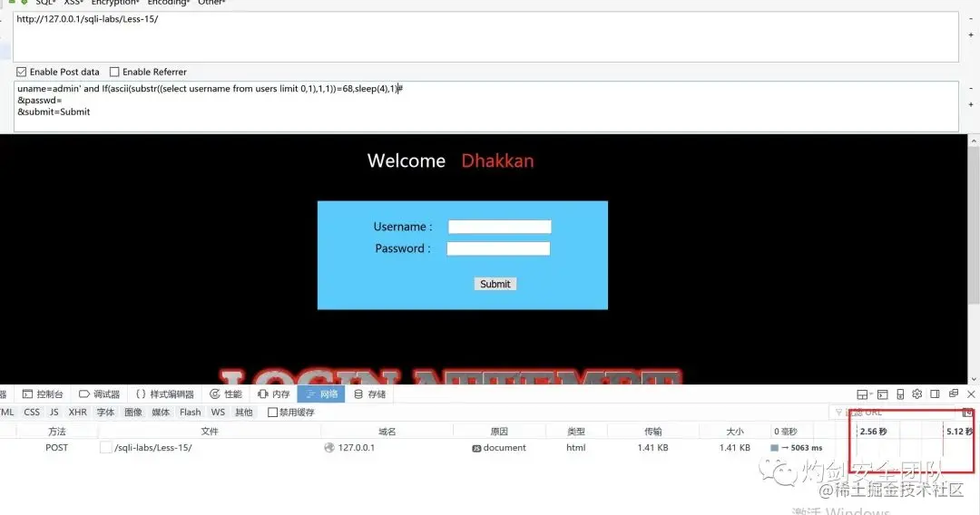Filter requests by XHR

[77, 412]
